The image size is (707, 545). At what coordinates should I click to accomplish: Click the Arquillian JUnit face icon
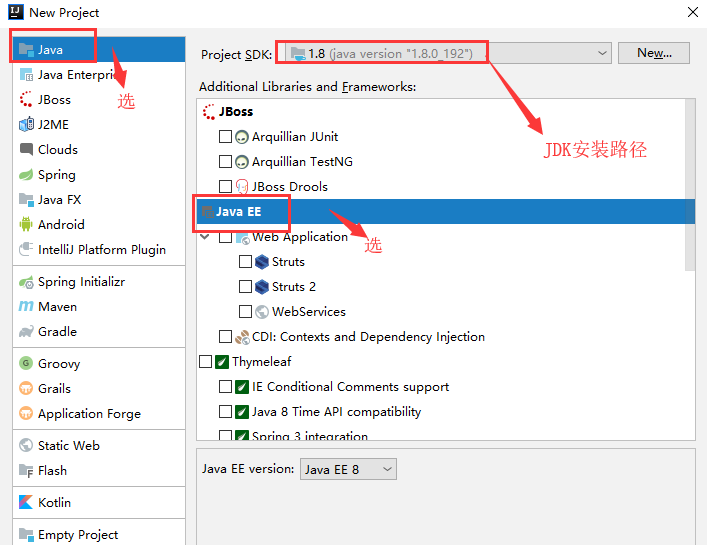click(x=242, y=137)
